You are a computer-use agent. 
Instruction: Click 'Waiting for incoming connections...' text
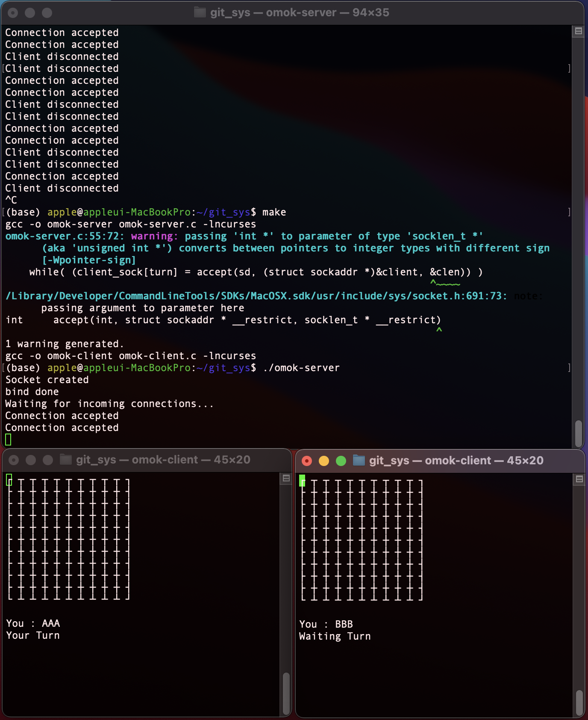point(109,404)
